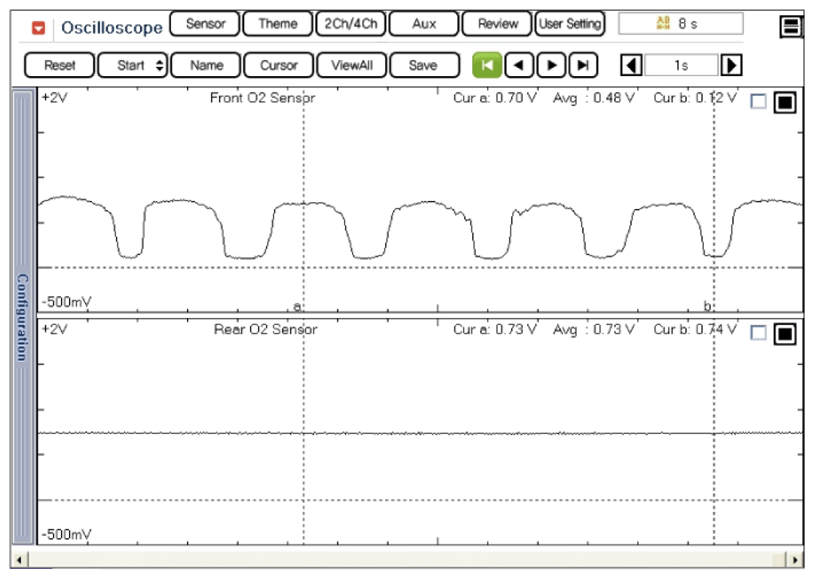Open the Sensor menu
Screen dimensions: 814x579
pyautogui.click(x=205, y=24)
